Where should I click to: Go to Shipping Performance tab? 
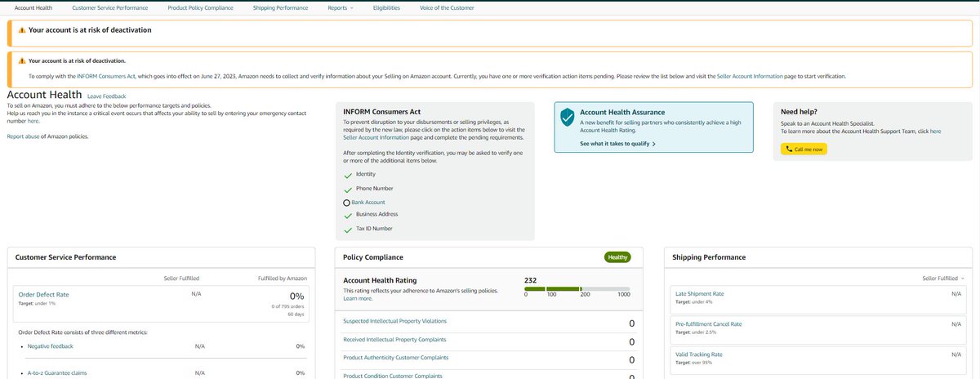coord(280,7)
